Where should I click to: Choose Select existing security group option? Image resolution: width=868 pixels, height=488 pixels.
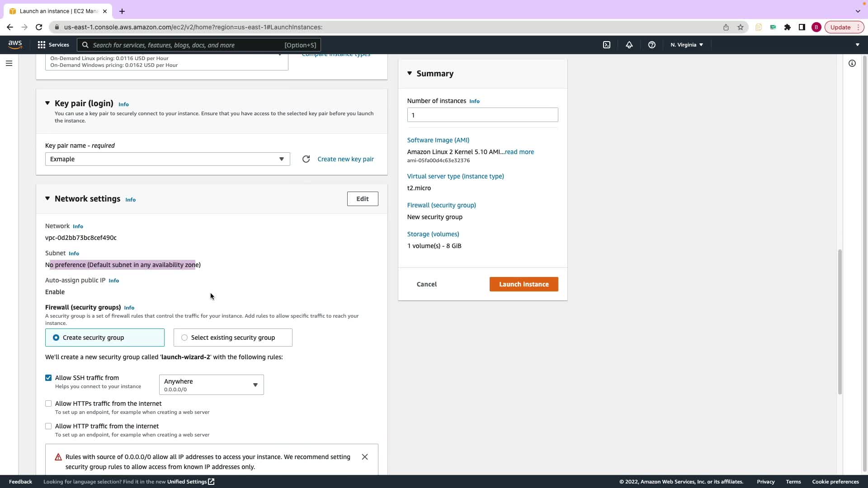184,338
